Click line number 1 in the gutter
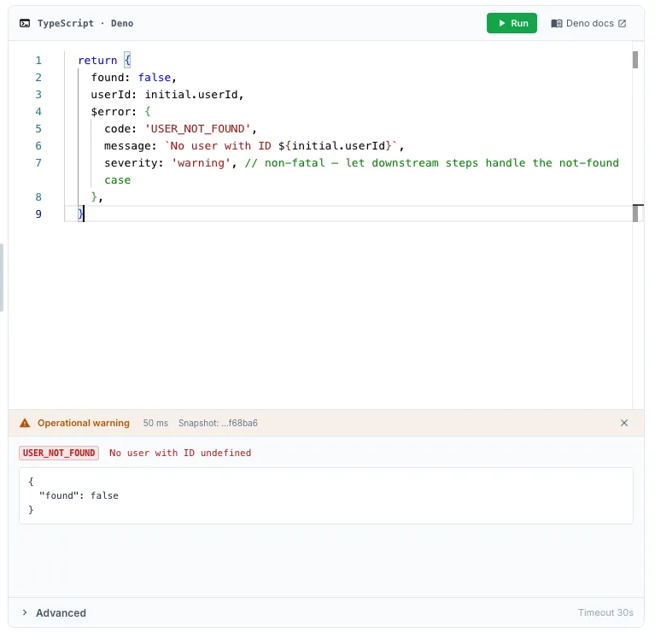655x644 pixels. tap(38, 61)
